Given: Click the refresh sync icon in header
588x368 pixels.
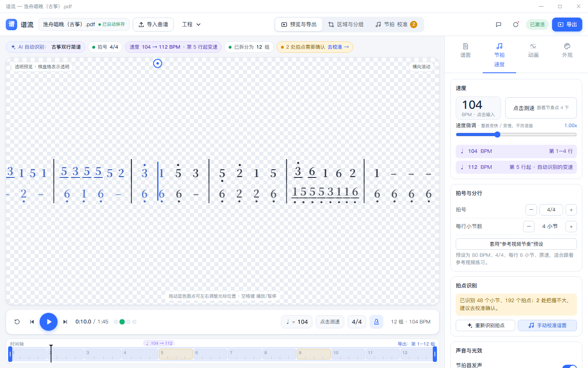Looking at the screenshot, I should (516, 25).
